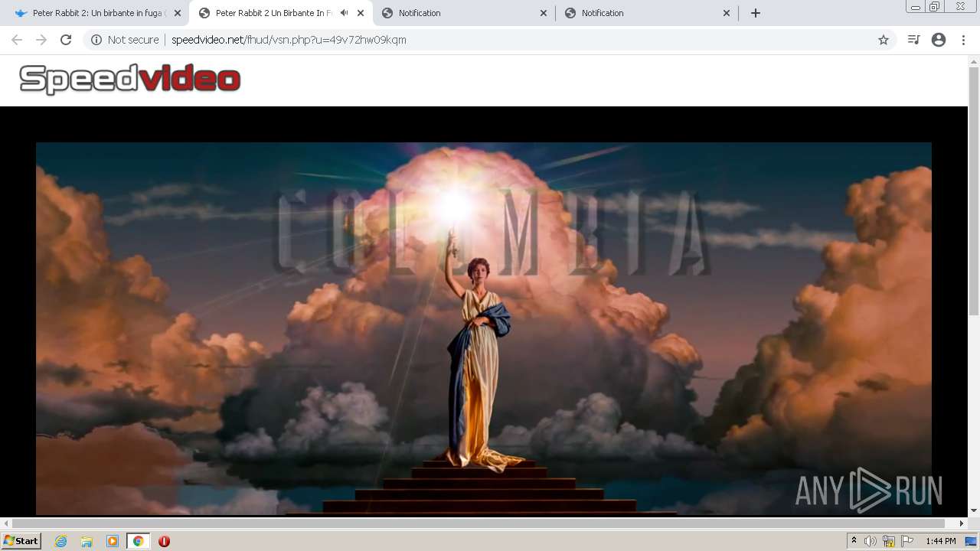Open the Chrome three-dot menu
Viewport: 980px width, 551px height.
[x=963, y=40]
